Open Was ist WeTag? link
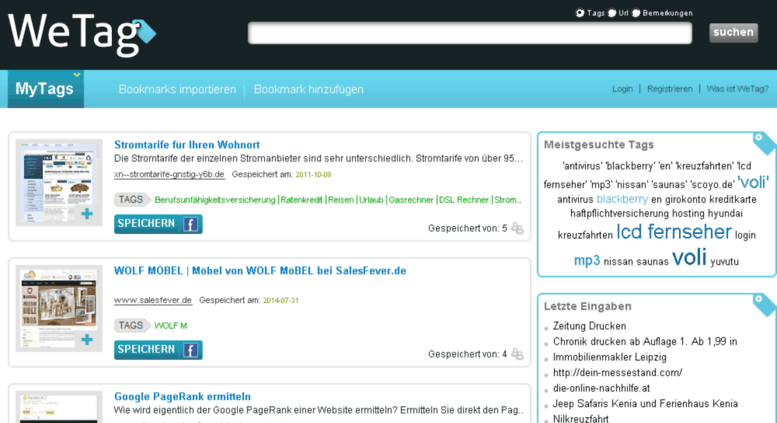The width and height of the screenshot is (777, 423). coord(737,89)
